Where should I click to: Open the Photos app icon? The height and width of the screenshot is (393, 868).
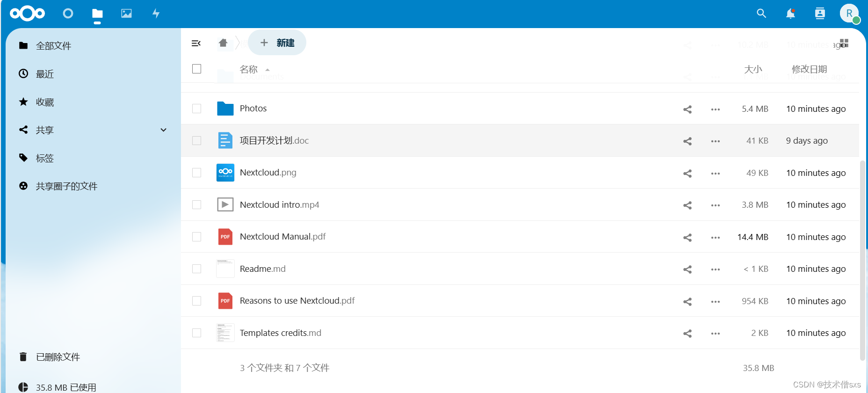(x=126, y=14)
